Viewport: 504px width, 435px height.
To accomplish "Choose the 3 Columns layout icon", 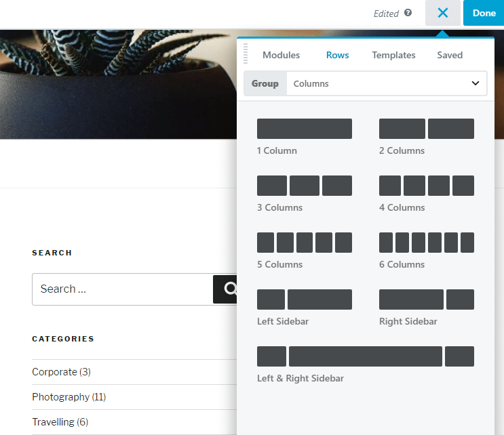I will click(304, 186).
